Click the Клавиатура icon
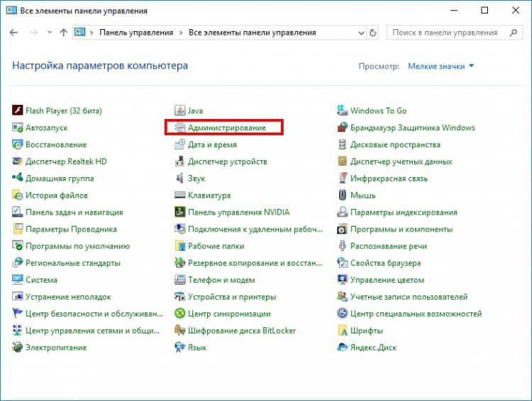This screenshot has height=401, width=532. pos(179,195)
